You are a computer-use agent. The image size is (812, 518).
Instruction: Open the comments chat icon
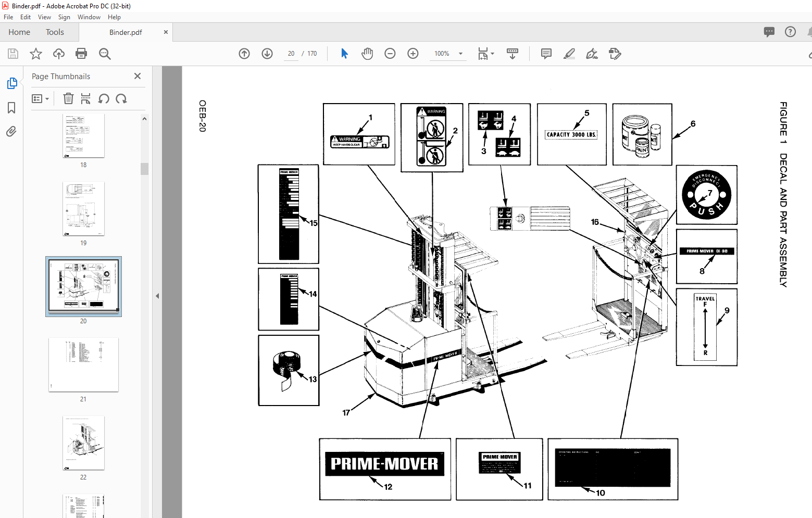(769, 32)
